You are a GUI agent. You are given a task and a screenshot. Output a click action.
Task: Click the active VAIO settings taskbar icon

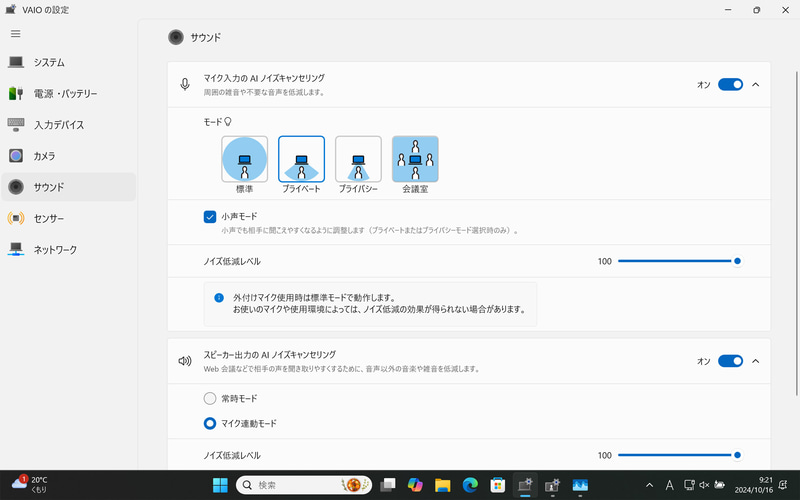[525, 485]
